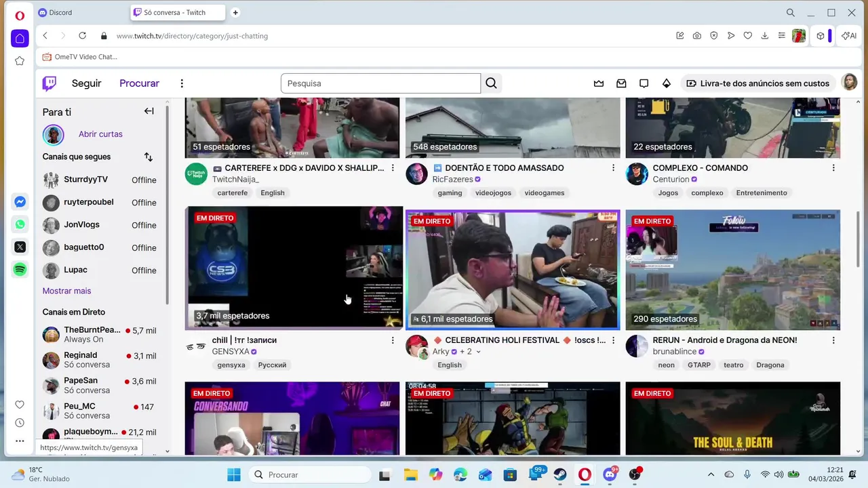868x488 pixels.
Task: Open Twitch notifications inbox icon
Action: pos(621,83)
